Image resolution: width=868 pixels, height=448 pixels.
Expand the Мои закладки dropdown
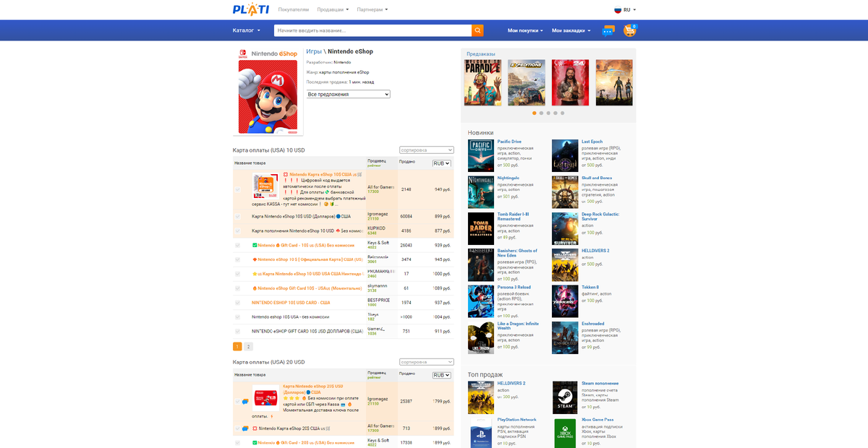pos(571,30)
